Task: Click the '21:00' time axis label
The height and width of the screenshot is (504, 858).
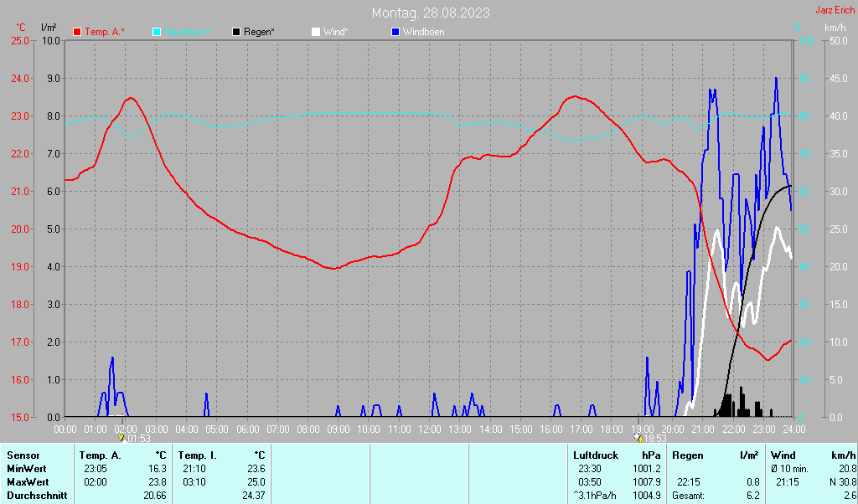Action: (x=703, y=429)
